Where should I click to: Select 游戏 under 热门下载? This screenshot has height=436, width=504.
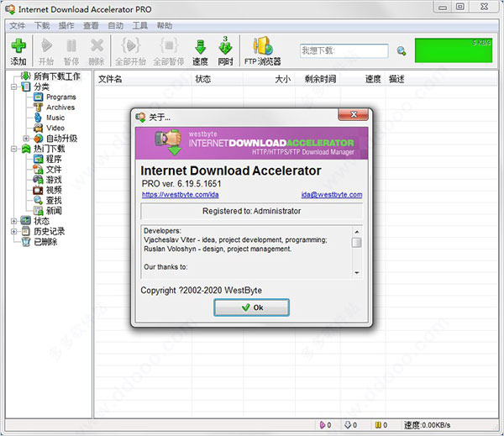[x=54, y=180]
